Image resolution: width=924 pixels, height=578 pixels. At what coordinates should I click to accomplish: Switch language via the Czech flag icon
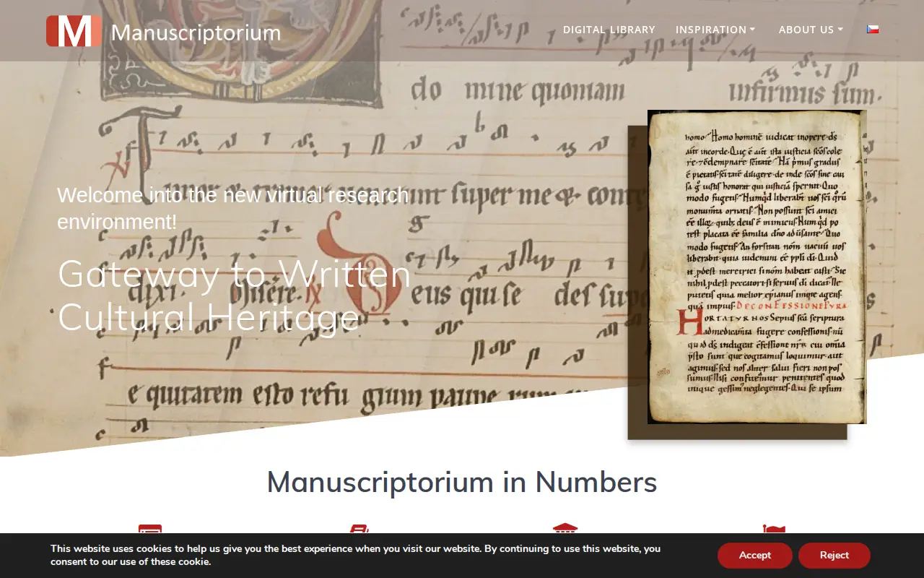tap(873, 30)
